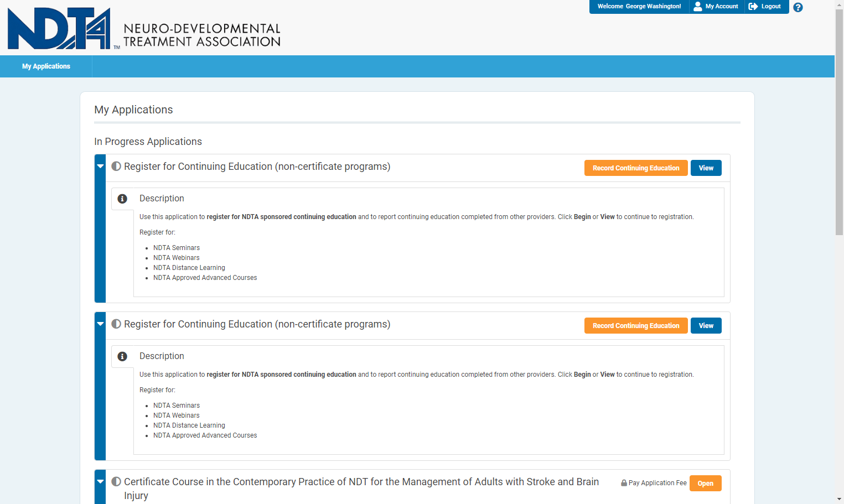This screenshot has height=504, width=844.
Task: Click View button of second application
Action: (x=706, y=326)
